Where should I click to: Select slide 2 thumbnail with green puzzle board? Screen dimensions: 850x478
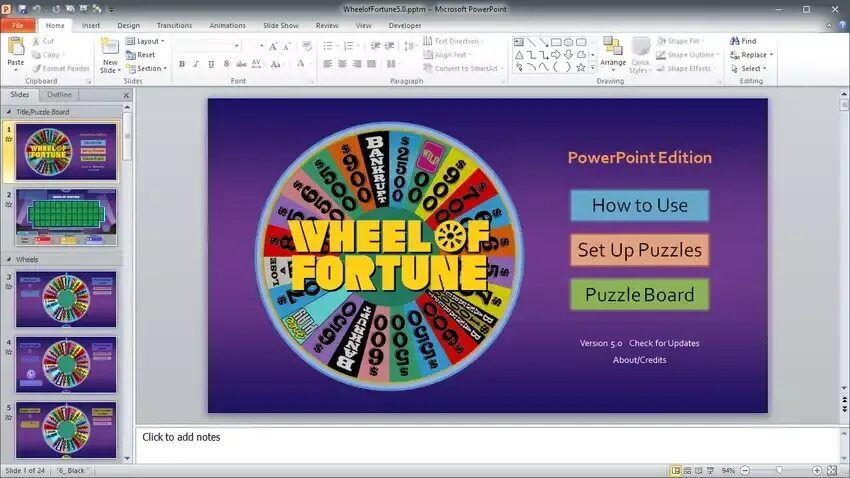click(66, 217)
